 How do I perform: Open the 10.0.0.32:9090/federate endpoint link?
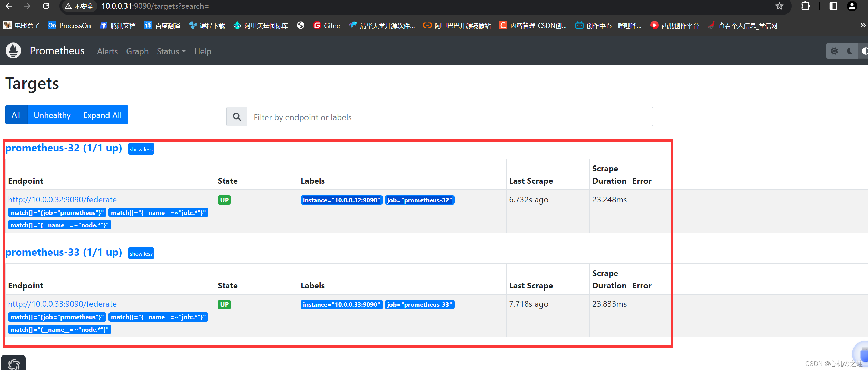[x=62, y=200]
